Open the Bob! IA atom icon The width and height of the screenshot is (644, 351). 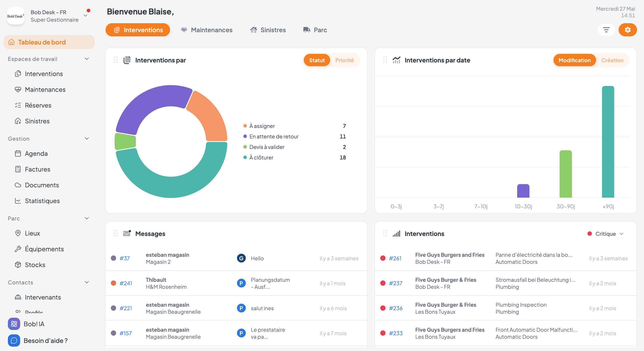coord(14,324)
